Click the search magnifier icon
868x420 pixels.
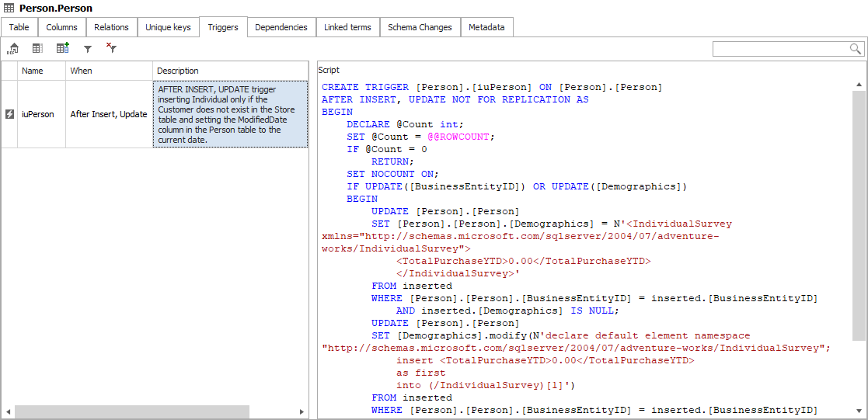pos(856,49)
